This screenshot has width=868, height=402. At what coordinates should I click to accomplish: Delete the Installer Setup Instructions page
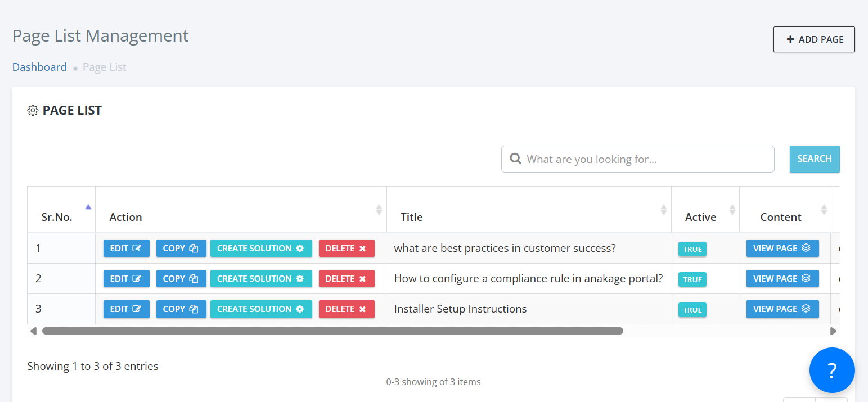click(347, 309)
